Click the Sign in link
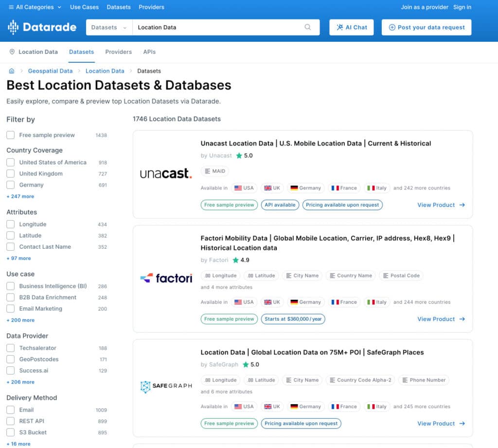 (x=462, y=7)
